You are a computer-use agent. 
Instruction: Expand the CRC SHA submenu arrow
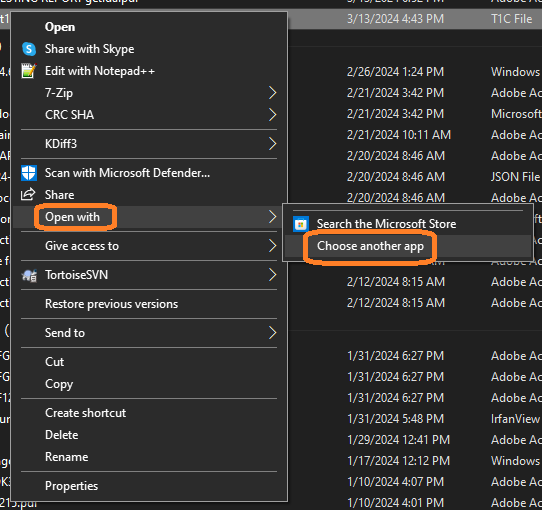point(273,115)
